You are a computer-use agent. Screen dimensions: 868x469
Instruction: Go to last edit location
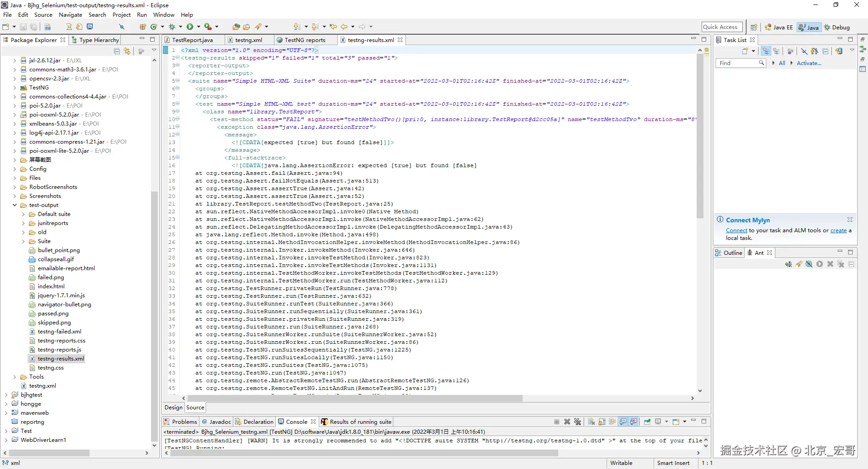point(333,27)
